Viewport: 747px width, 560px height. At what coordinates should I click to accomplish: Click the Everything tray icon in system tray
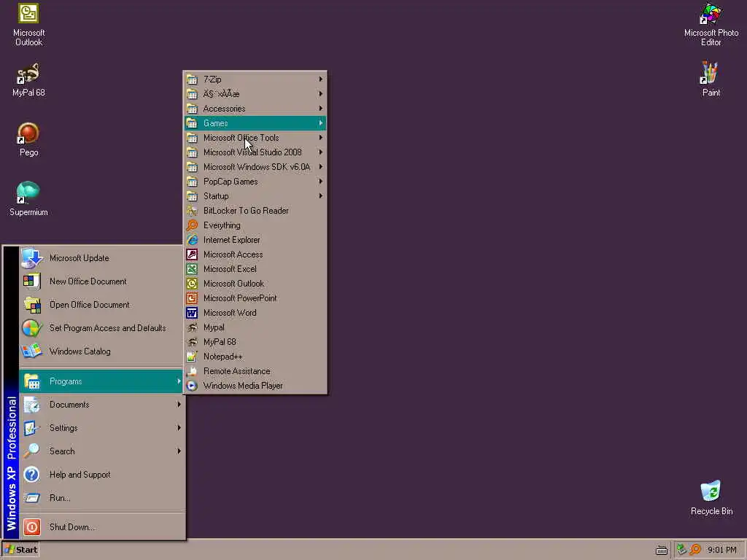point(695,550)
